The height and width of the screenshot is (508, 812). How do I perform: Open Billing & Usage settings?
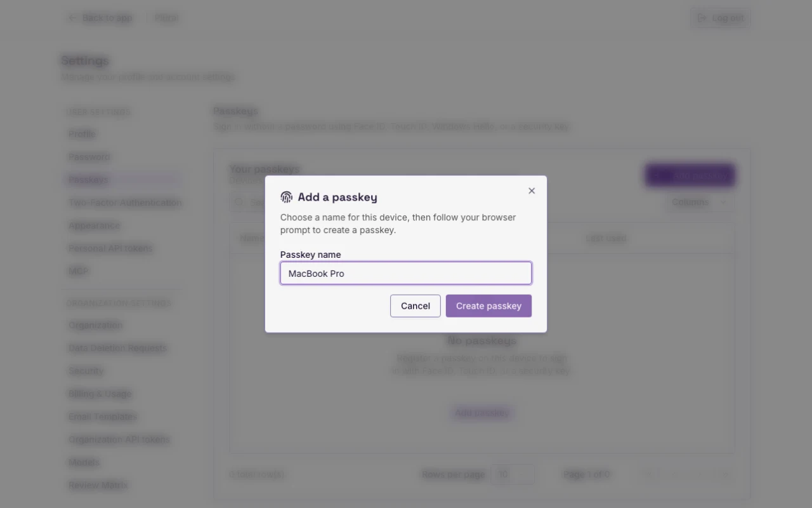coord(100,394)
